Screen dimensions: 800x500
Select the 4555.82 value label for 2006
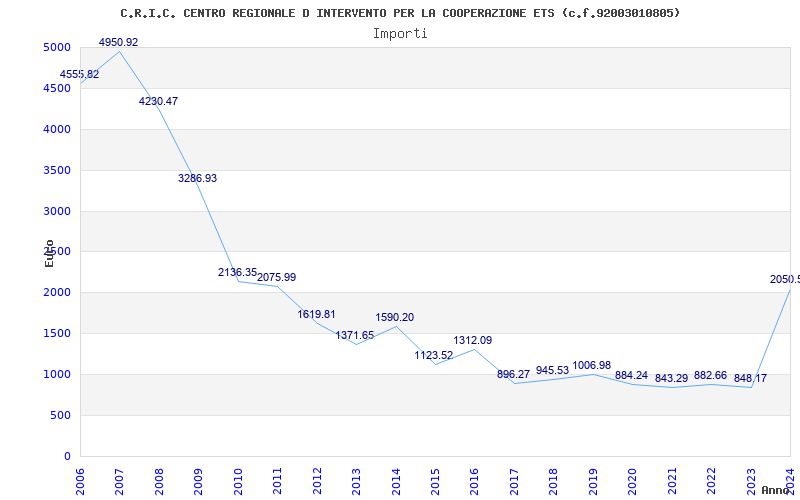[x=80, y=74]
